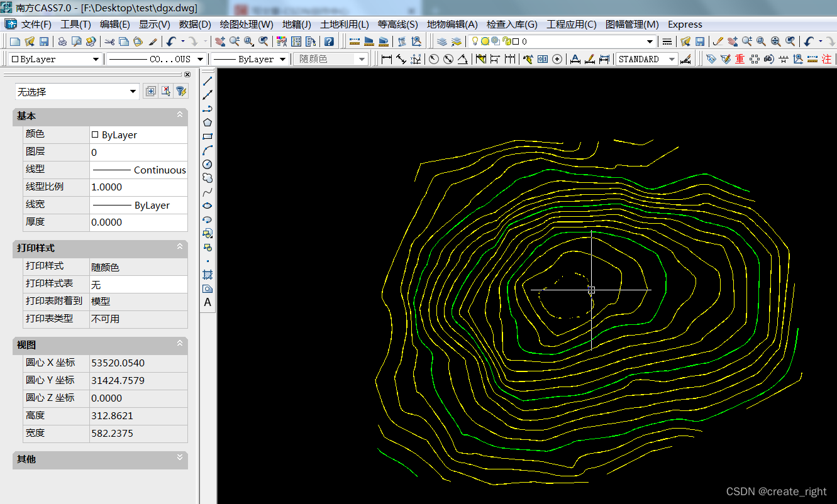
Task: Toggle the PICKADD icon in properties panel
Action: [150, 91]
